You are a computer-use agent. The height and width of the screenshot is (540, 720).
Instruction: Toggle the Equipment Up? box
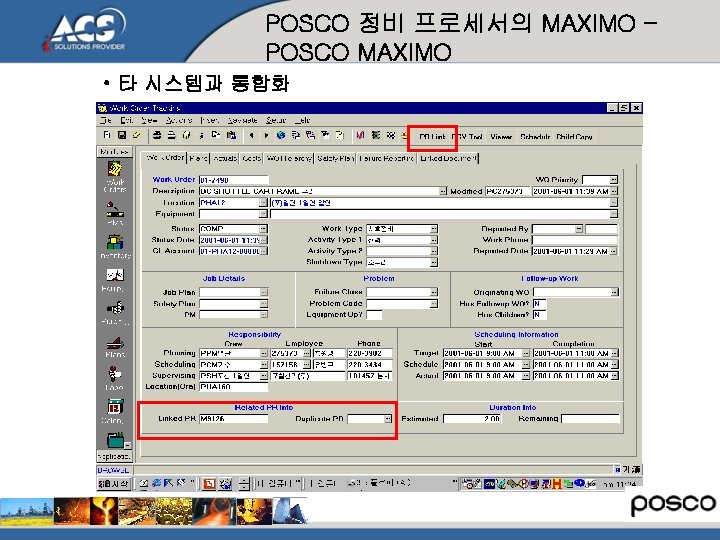coord(374,315)
